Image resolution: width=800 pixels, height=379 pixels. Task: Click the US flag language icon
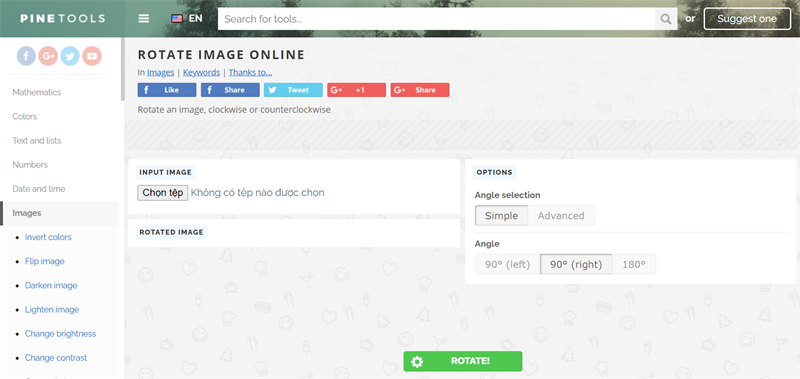point(177,18)
